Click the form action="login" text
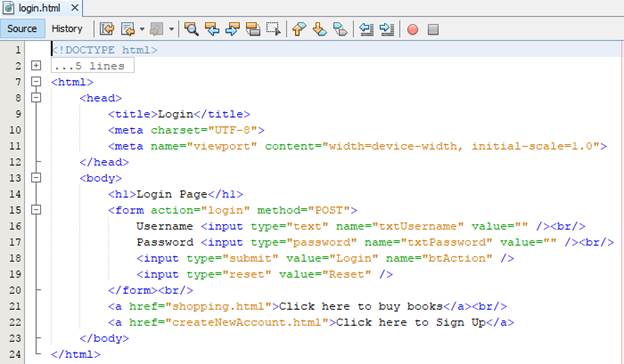 [x=179, y=210]
